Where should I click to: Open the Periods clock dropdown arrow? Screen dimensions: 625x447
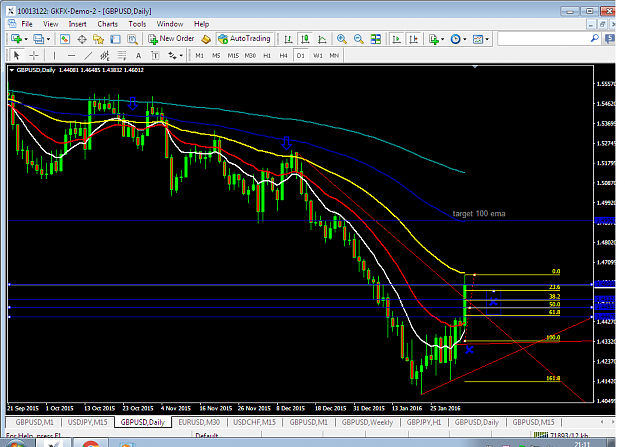click(x=465, y=39)
